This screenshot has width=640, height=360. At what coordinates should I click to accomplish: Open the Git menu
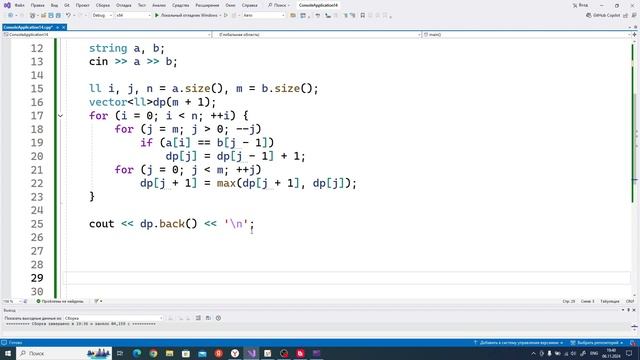pos(67,5)
